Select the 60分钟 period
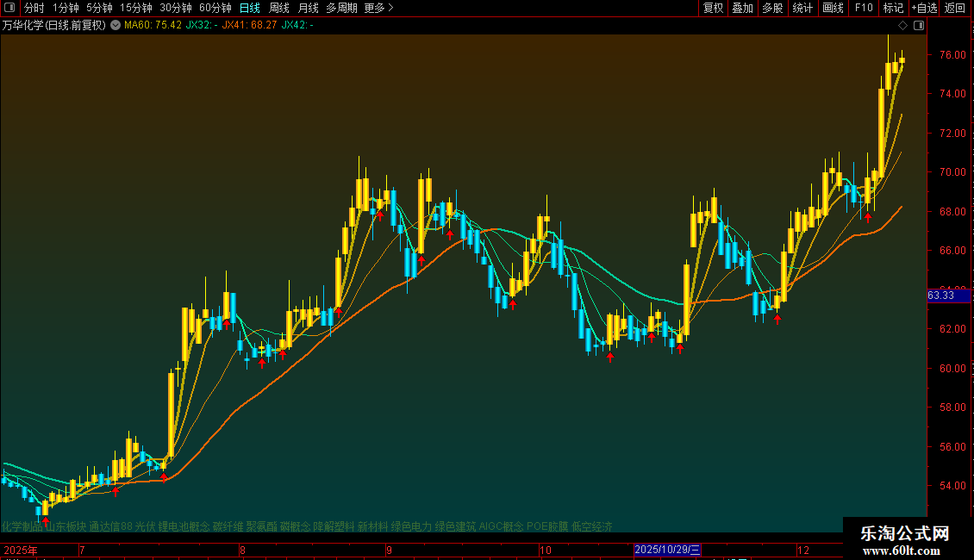Image resolution: width=974 pixels, height=560 pixels. [x=215, y=8]
